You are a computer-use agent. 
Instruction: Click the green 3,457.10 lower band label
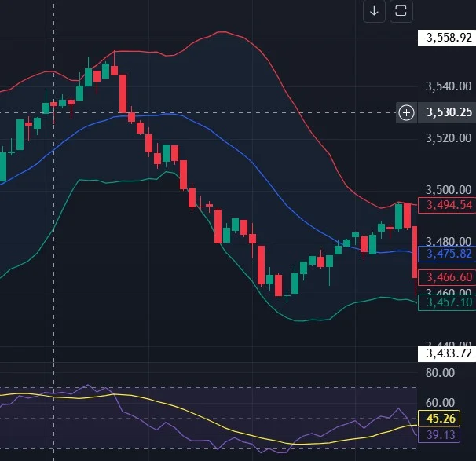[447, 302]
